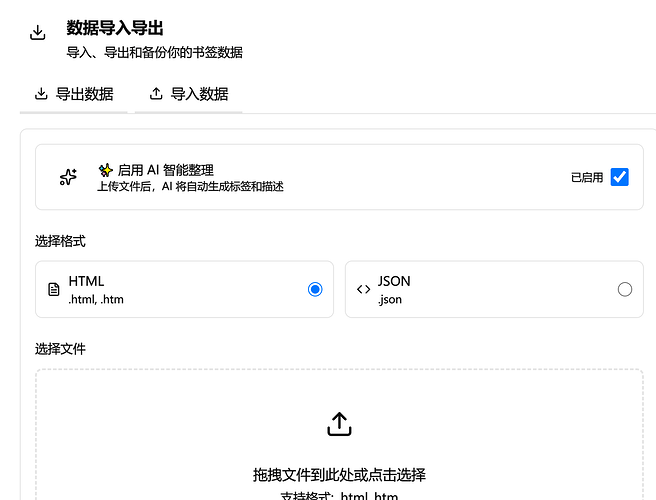The width and height of the screenshot is (656, 500).
Task: Uncheck the 已启用 AI checkbox
Action: pyautogui.click(x=620, y=177)
